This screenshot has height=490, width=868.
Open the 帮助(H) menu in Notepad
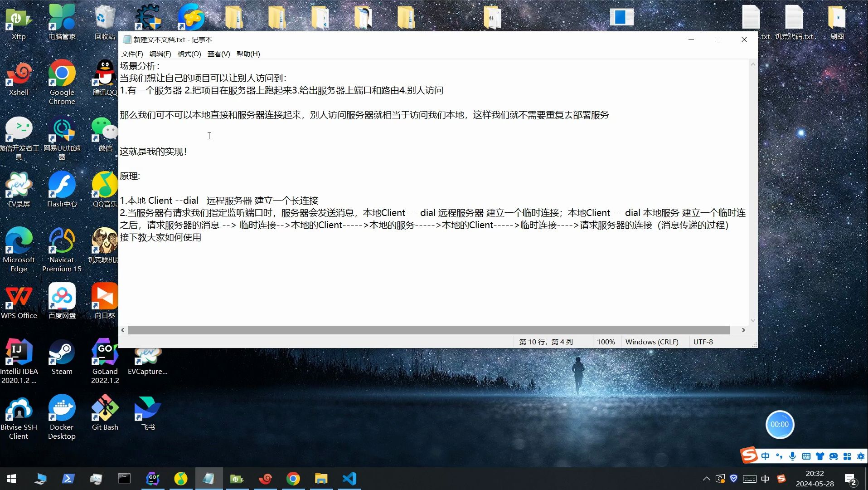[x=248, y=54]
